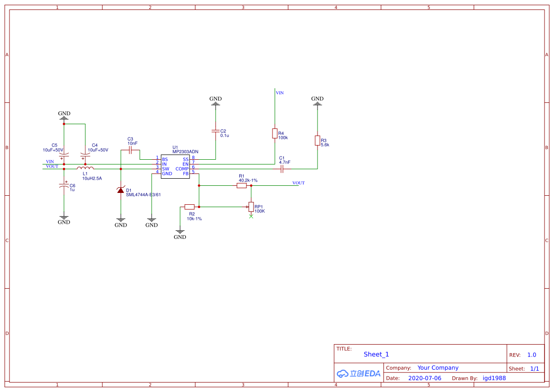Click the BS pin label on U1
This screenshot has width=554, height=392.
(165, 160)
